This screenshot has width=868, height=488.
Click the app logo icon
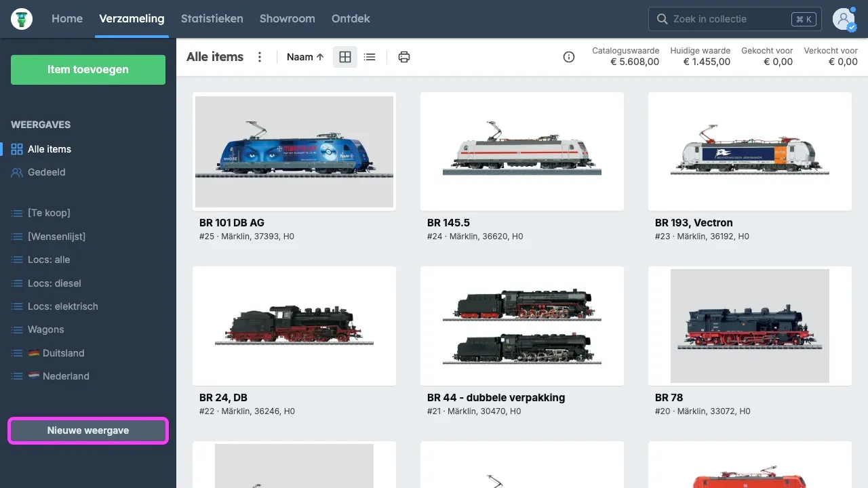click(x=22, y=19)
